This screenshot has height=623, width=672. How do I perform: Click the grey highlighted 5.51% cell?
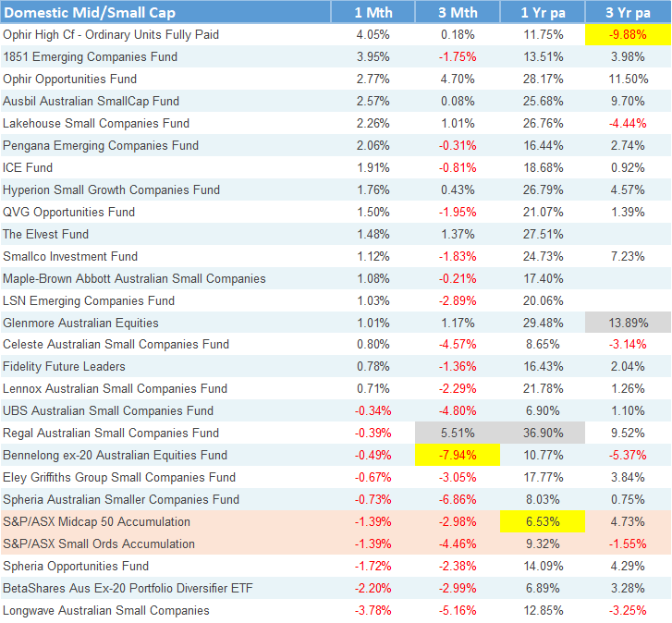[458, 433]
